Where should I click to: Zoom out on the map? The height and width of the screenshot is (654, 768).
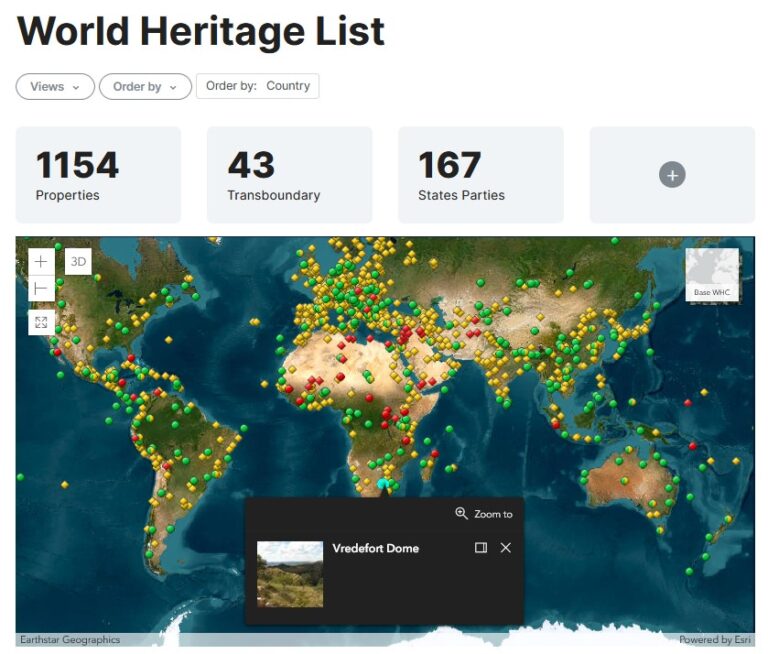click(41, 289)
